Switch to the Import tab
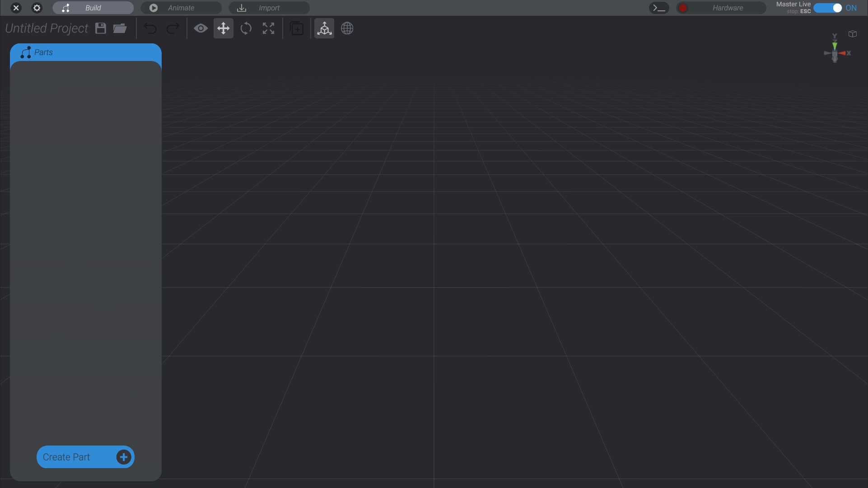The height and width of the screenshot is (488, 868). coord(269,8)
